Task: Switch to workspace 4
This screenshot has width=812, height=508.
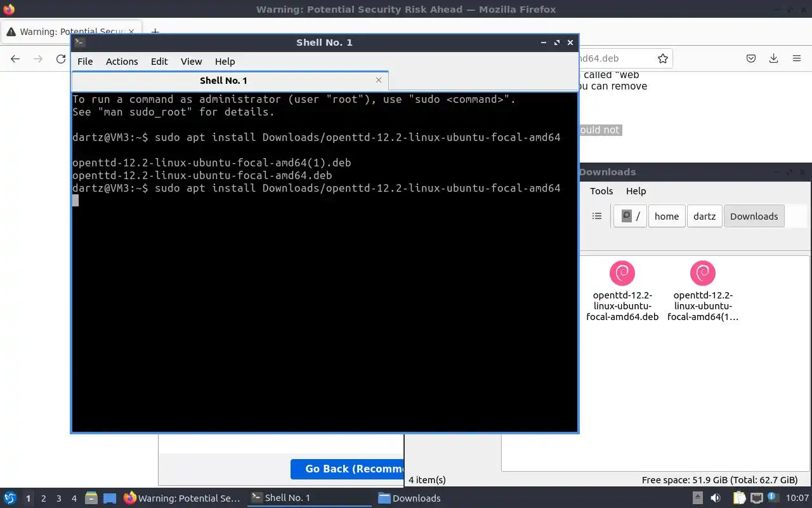Action: (74, 498)
